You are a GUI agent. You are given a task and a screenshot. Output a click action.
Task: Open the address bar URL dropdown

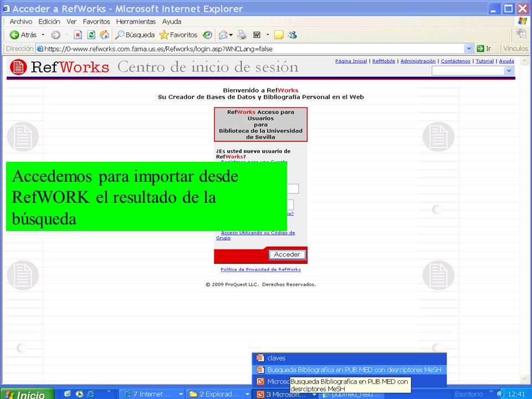(469, 49)
